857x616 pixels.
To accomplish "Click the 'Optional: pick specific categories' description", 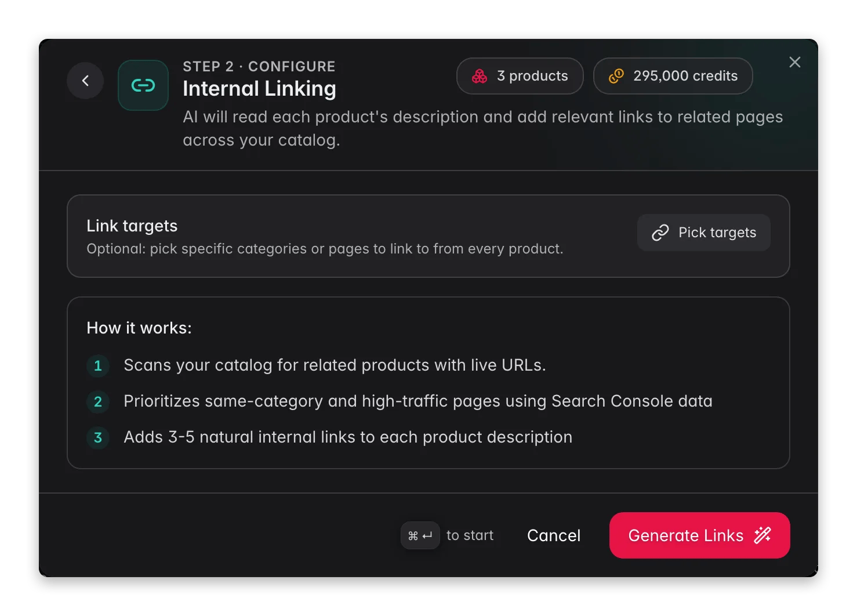I will (x=325, y=249).
